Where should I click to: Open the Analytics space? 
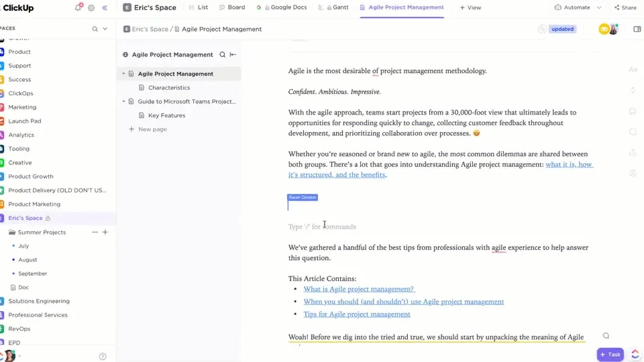21,135
